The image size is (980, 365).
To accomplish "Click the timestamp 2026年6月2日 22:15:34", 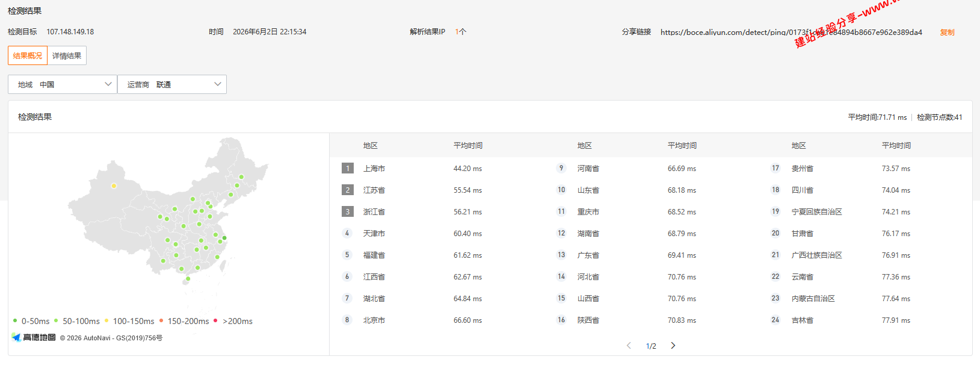I will pos(270,32).
